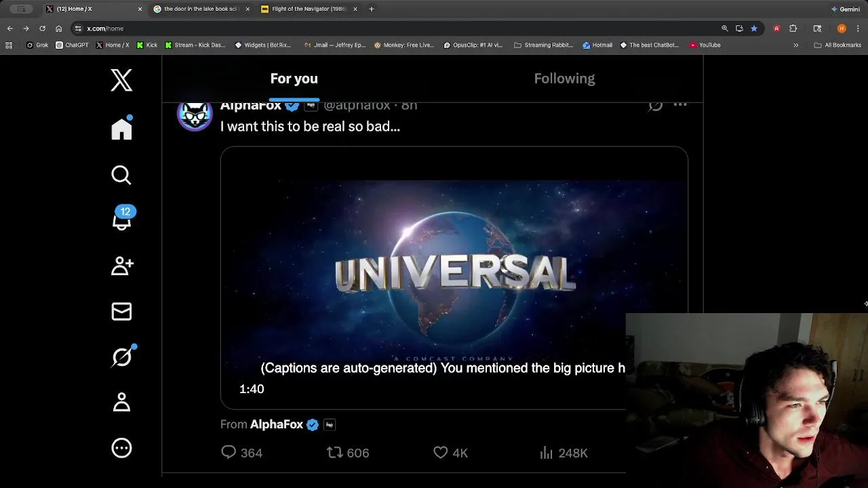Open the Widgets | BotRix bookmark
Image resolution: width=868 pixels, height=488 pixels.
coord(263,45)
